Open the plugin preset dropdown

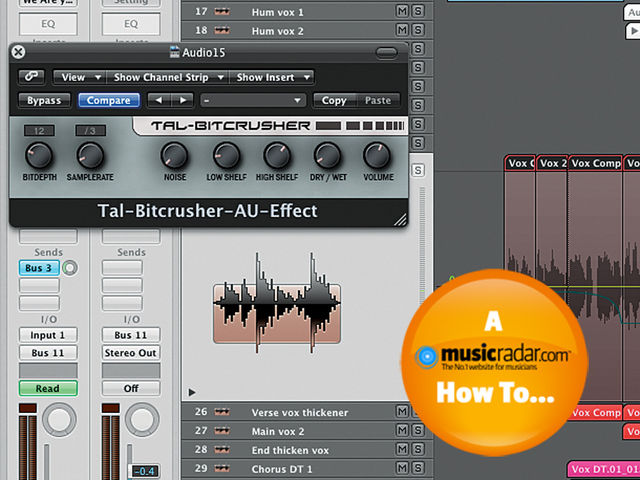(253, 100)
